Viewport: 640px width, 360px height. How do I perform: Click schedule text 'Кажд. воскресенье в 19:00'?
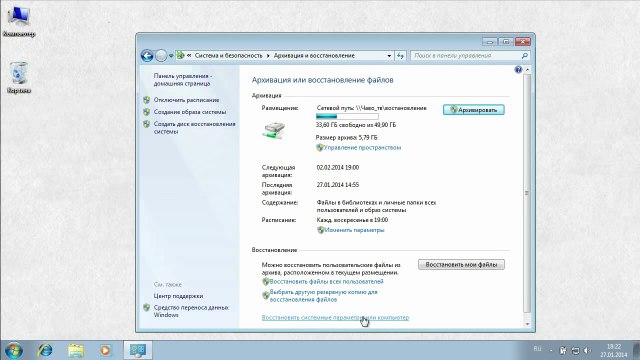pos(352,220)
